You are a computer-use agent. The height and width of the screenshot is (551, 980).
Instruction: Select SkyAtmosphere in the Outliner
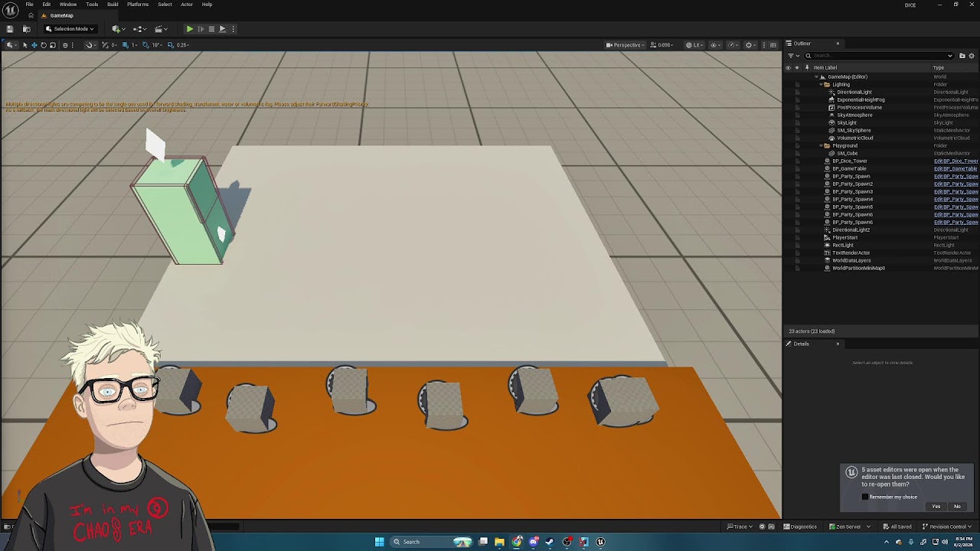tap(854, 115)
